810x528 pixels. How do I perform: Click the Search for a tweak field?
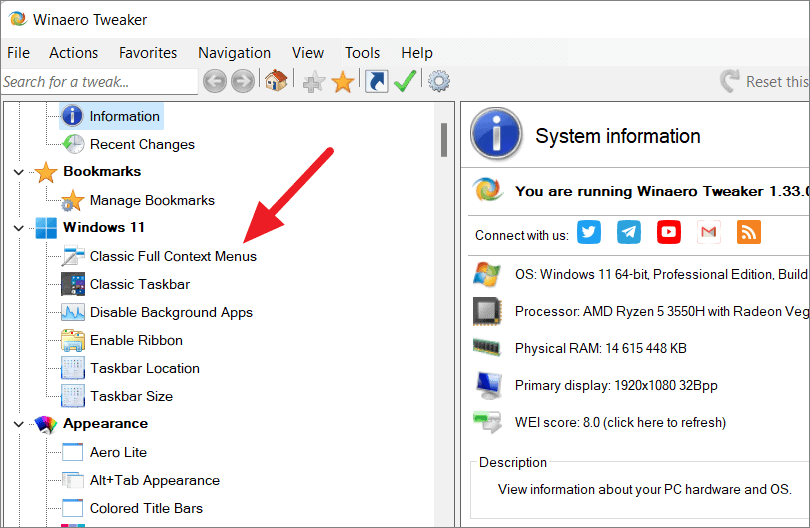pos(99,82)
